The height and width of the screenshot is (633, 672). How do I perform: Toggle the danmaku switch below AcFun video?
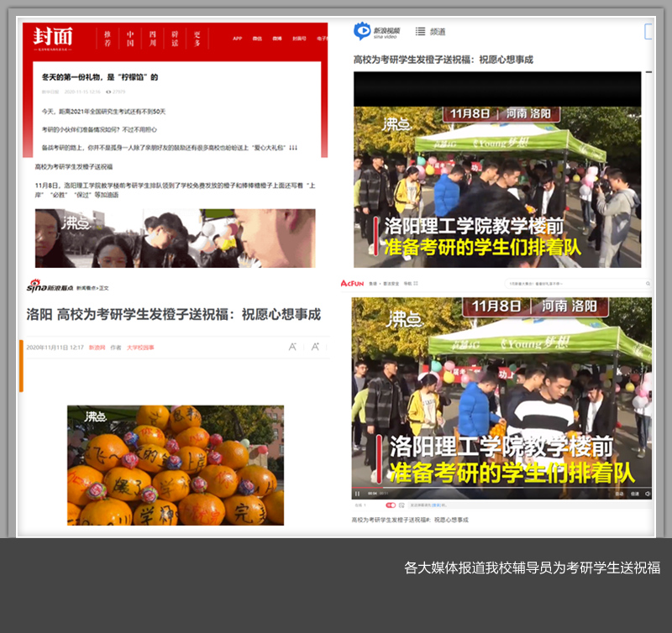[x=391, y=505]
